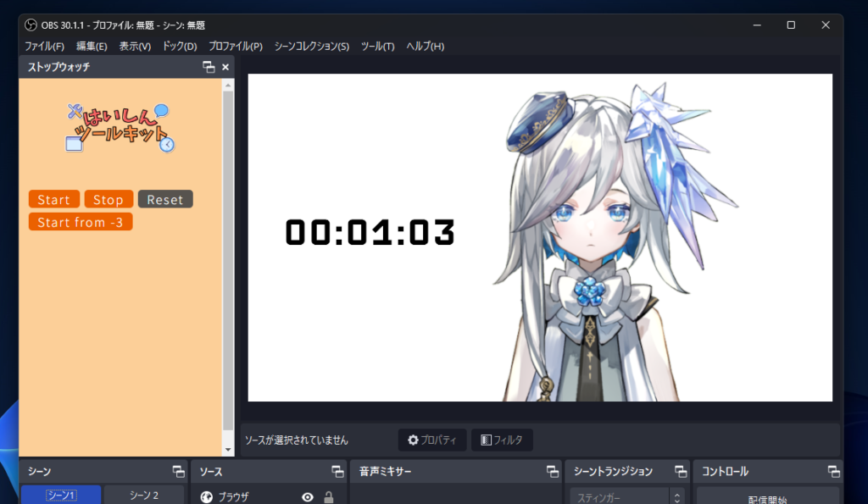Image resolution: width=868 pixels, height=504 pixels.
Task: Click the ソースが選択されていません label
Action: pyautogui.click(x=296, y=440)
